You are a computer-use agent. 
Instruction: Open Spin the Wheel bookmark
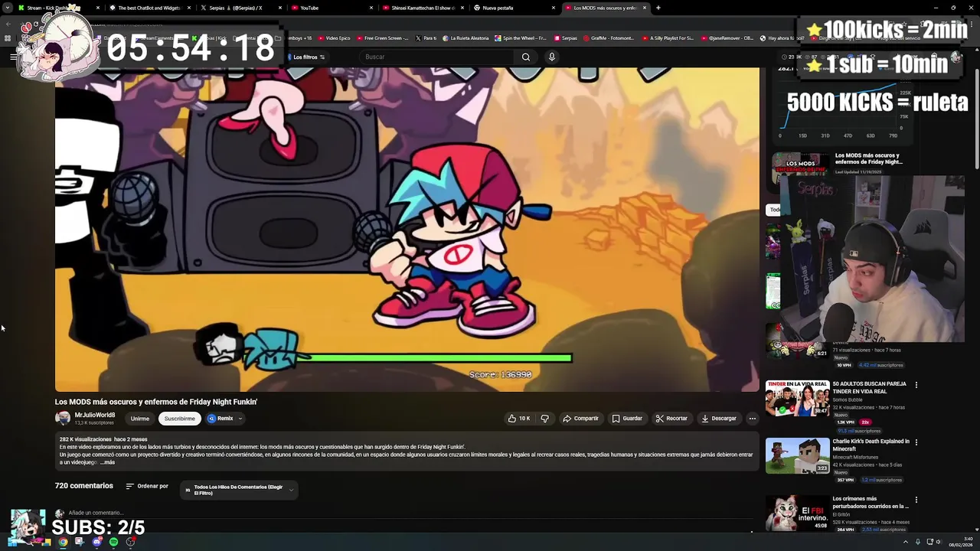coord(521,37)
